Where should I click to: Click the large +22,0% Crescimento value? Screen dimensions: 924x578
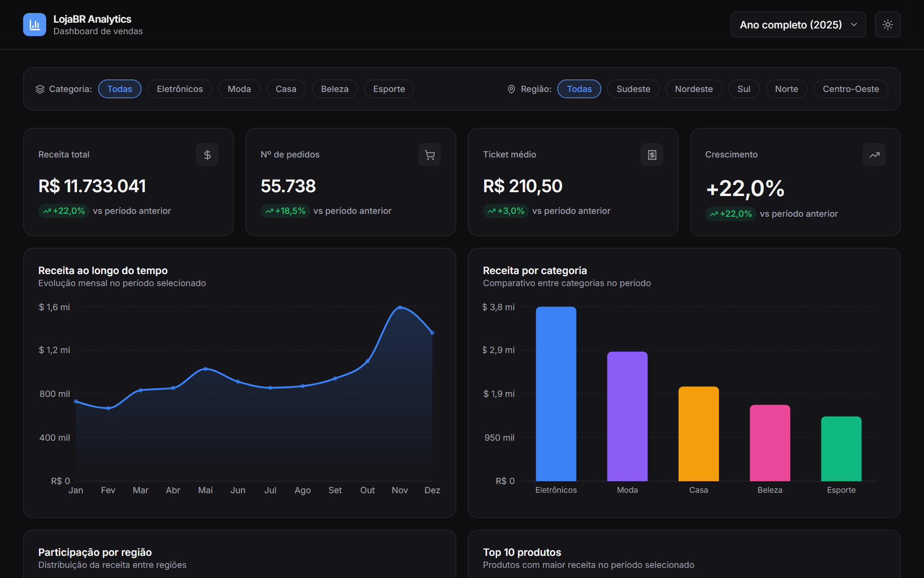point(745,188)
